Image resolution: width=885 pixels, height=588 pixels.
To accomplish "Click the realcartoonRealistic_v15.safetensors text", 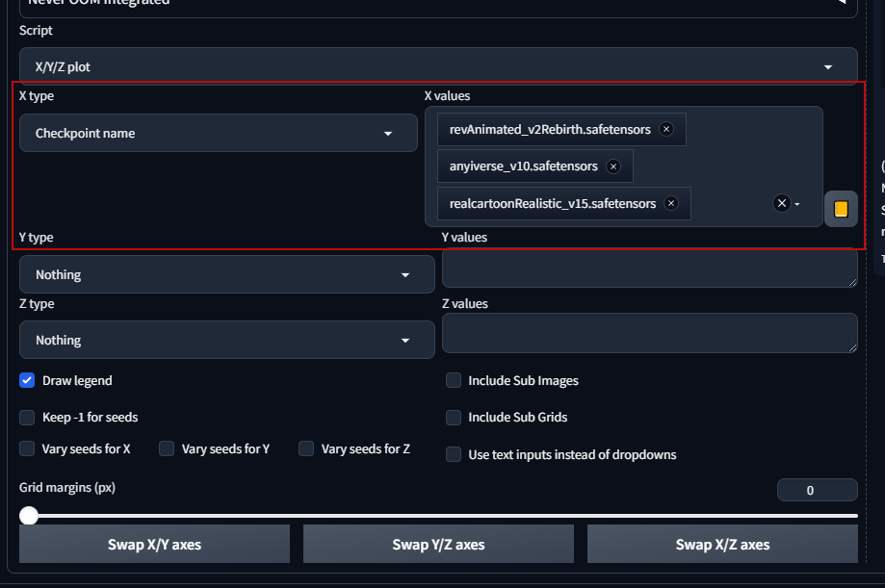I will click(553, 204).
